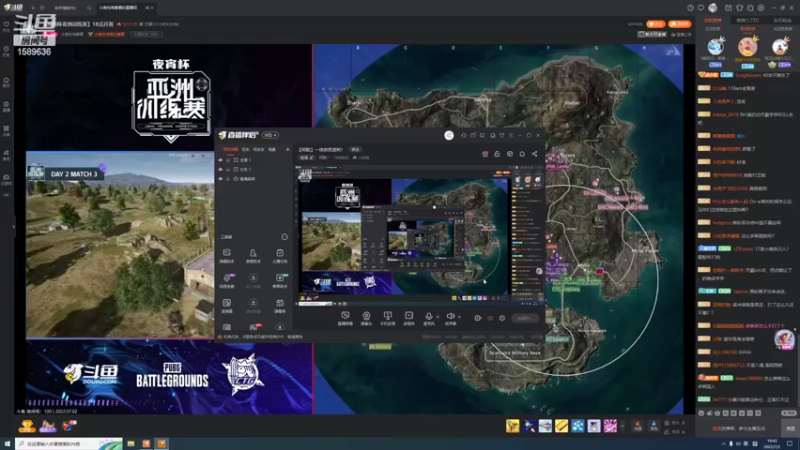Screen dimensions: 800x450
Task: Click the edit button under the room title
Action: [307, 158]
